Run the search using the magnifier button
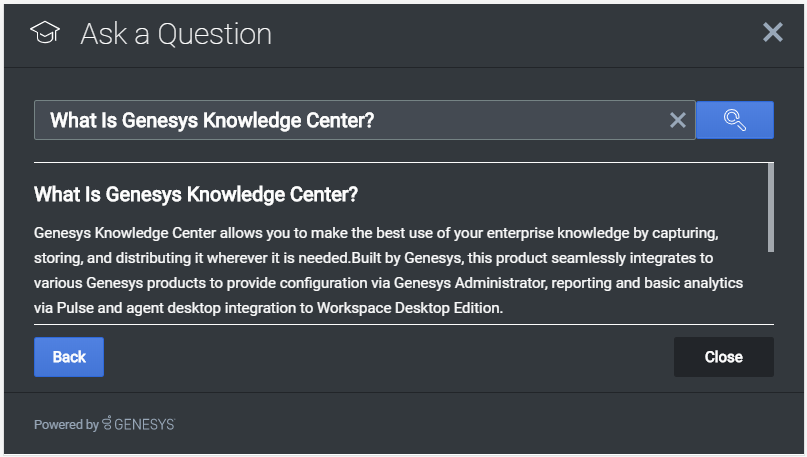The width and height of the screenshot is (807, 457). (734, 120)
